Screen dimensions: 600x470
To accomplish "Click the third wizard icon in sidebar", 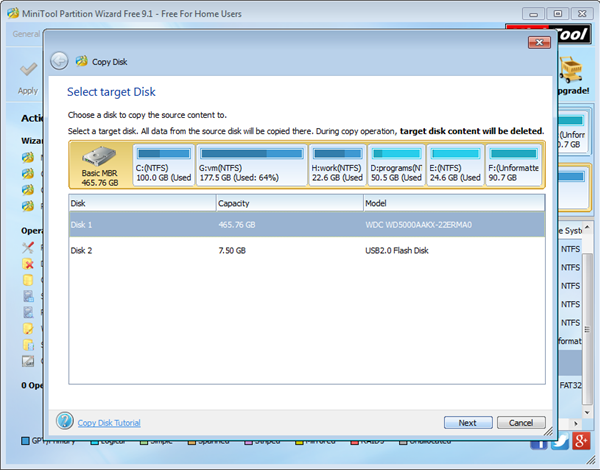I will [28, 190].
